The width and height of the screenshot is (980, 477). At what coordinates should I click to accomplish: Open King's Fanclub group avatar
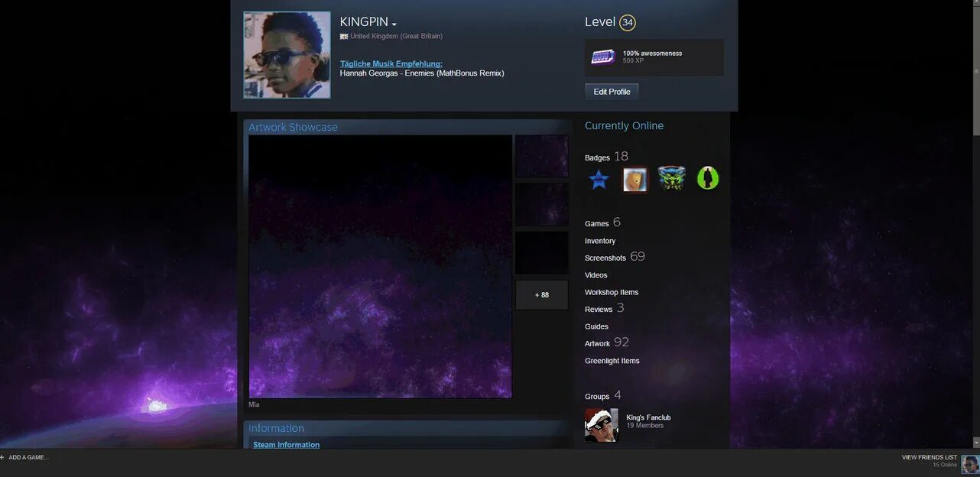point(602,425)
